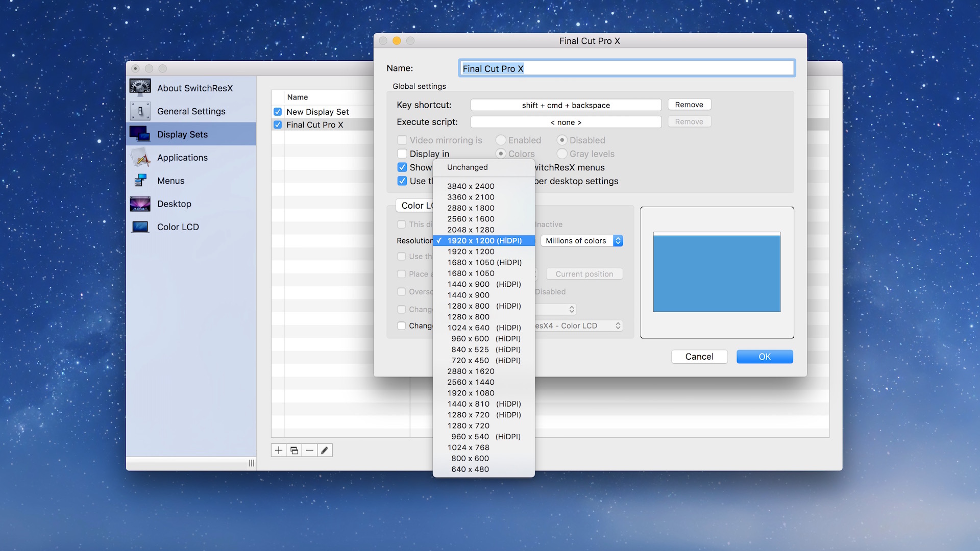
Task: Click the Name text field
Action: point(626,68)
